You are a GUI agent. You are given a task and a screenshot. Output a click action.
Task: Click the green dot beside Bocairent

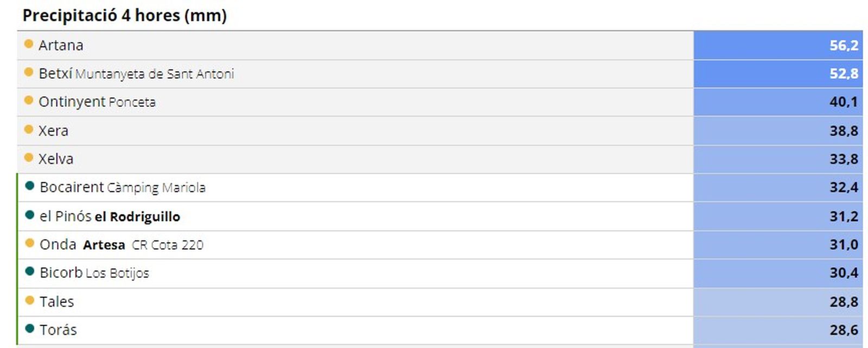click(x=30, y=186)
